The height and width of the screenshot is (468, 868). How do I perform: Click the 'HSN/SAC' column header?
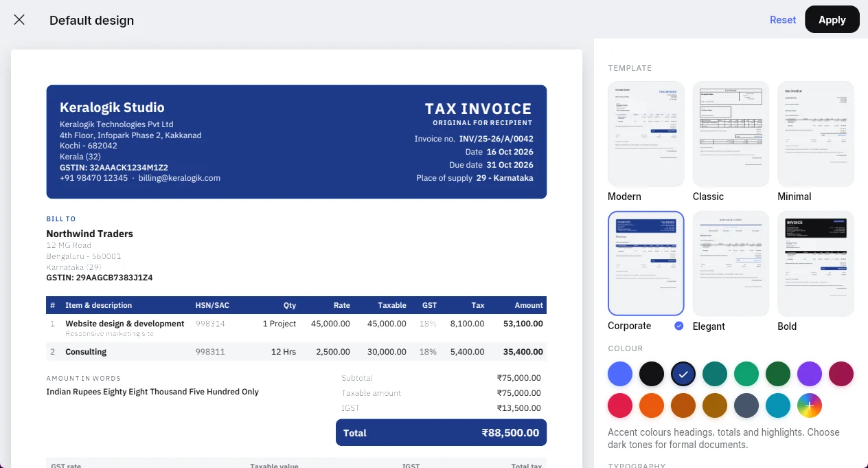[x=212, y=305]
